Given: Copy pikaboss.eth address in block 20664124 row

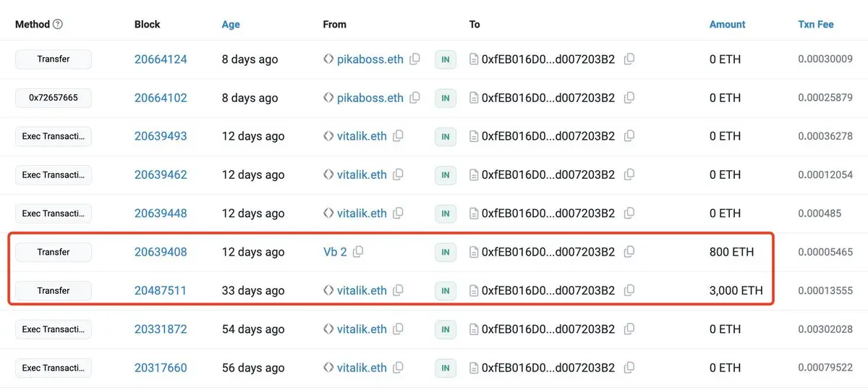Looking at the screenshot, I should coord(414,59).
